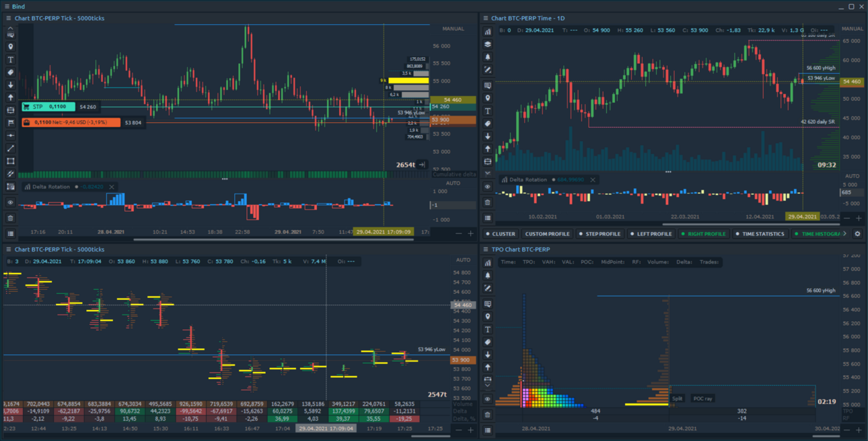Toggle the RIGHT PROFILE mode off
868x441 pixels.
pos(703,234)
